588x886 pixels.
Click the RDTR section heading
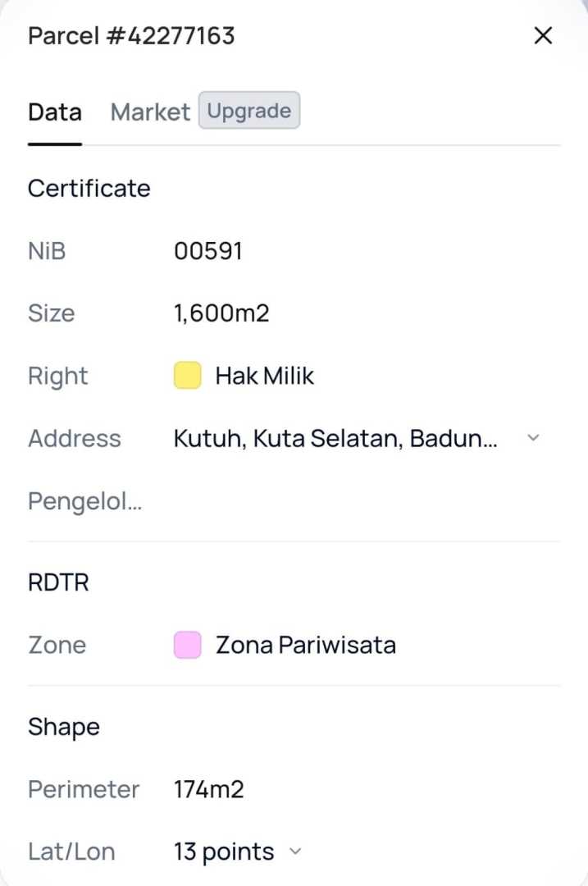coord(58,582)
